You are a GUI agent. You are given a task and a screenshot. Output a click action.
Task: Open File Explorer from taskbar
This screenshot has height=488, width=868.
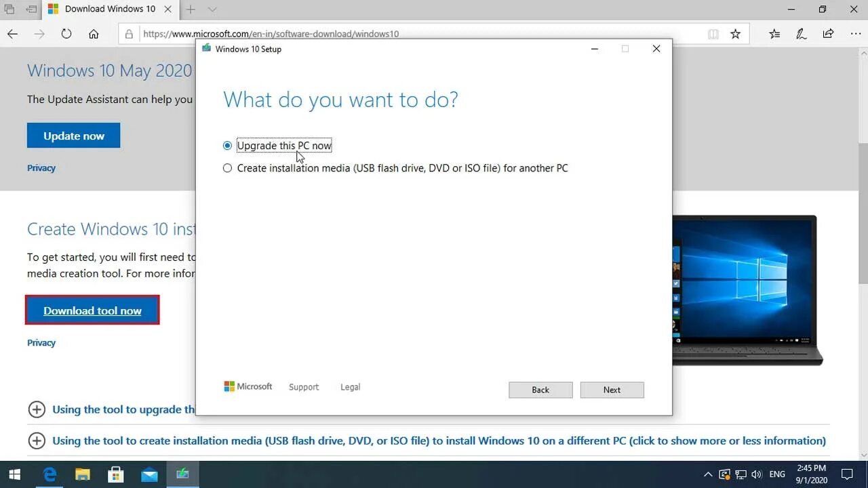[82, 474]
